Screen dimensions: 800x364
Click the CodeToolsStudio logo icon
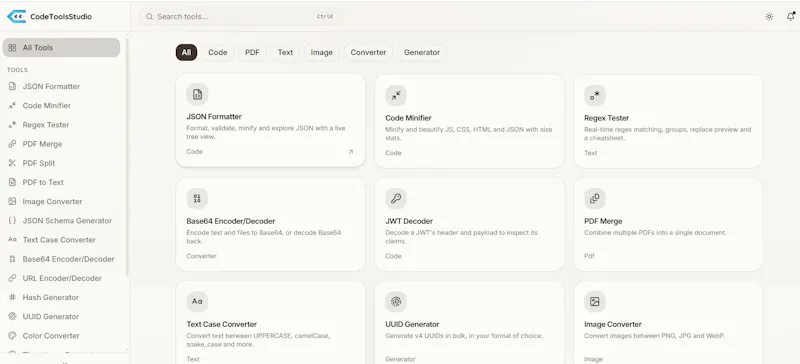coord(16,16)
